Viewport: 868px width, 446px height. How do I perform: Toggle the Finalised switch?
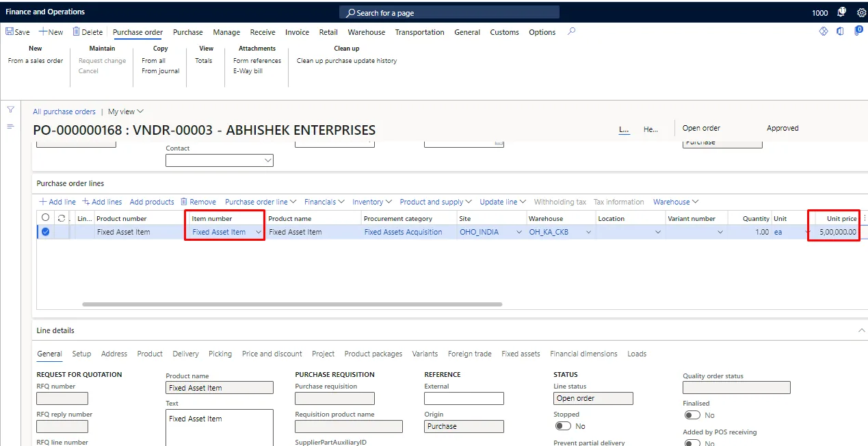click(x=692, y=415)
